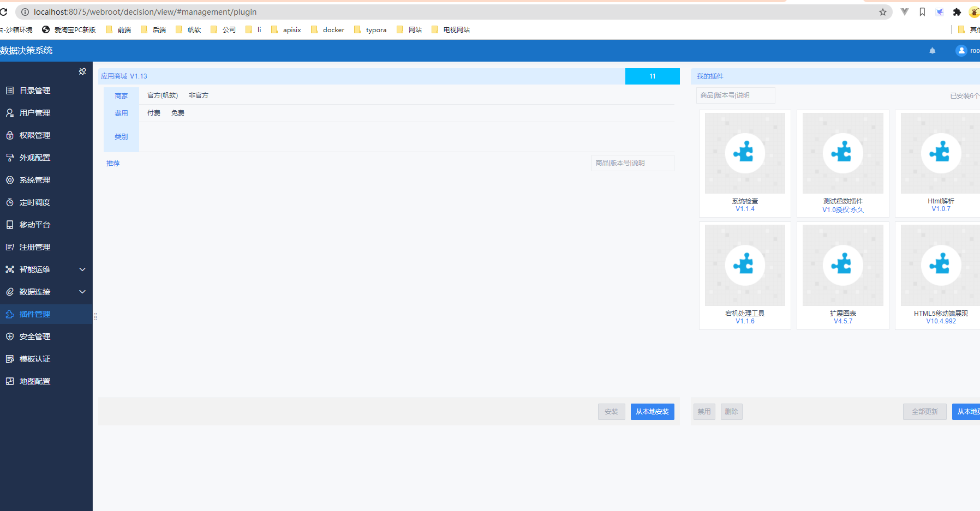980x511 pixels.
Task: Open 用户管理 via its user icon
Action: pos(10,113)
